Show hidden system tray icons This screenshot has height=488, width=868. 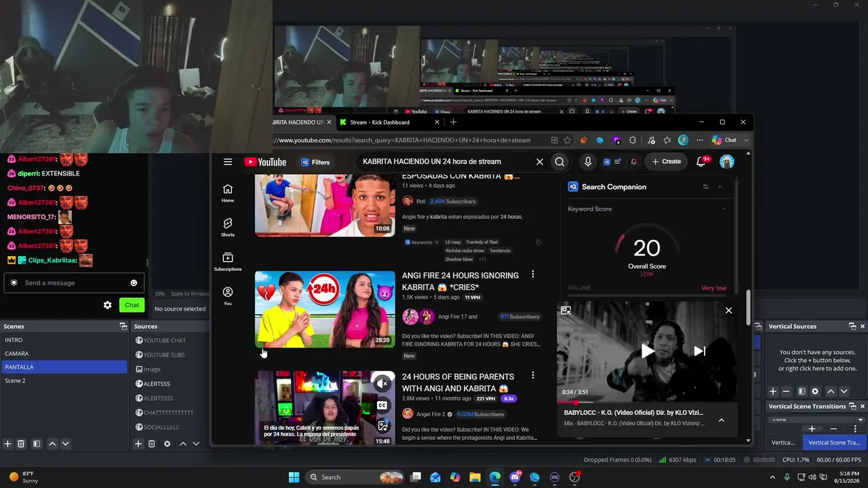tap(772, 477)
